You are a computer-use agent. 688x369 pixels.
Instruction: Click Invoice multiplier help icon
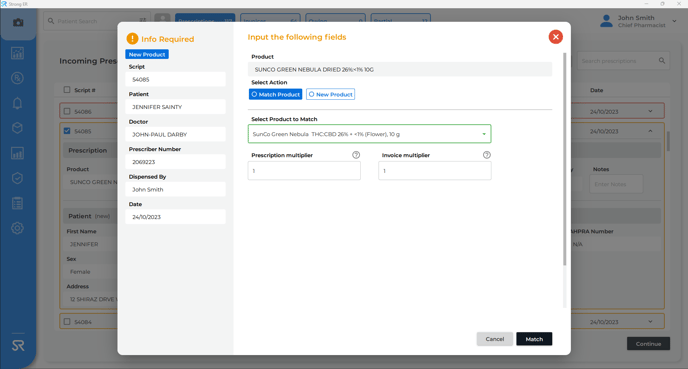[x=487, y=155]
